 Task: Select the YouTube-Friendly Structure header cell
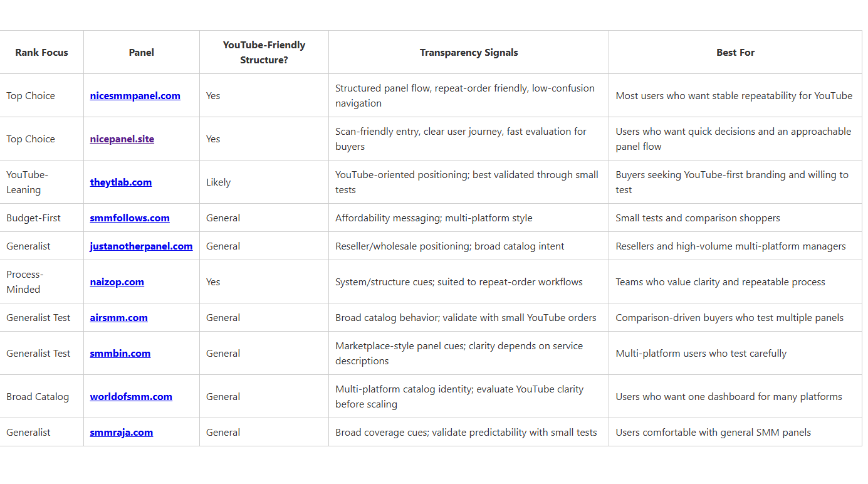tap(264, 53)
